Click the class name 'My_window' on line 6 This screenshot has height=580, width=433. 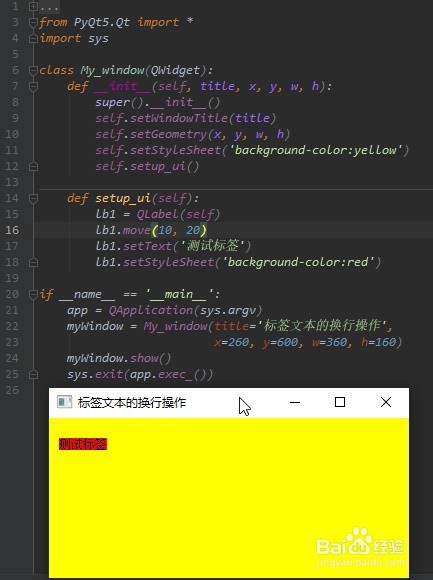[x=112, y=70]
